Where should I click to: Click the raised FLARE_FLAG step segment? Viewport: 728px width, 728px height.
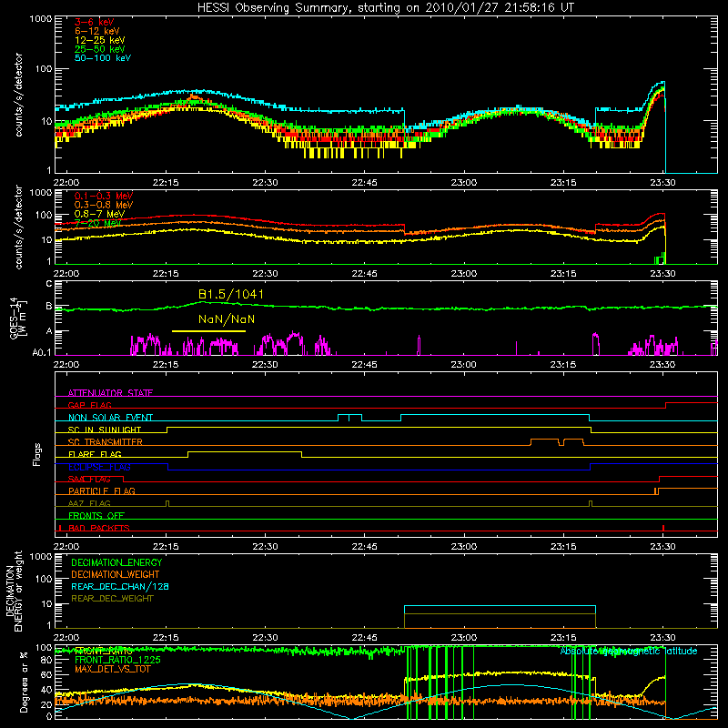pyautogui.click(x=245, y=451)
